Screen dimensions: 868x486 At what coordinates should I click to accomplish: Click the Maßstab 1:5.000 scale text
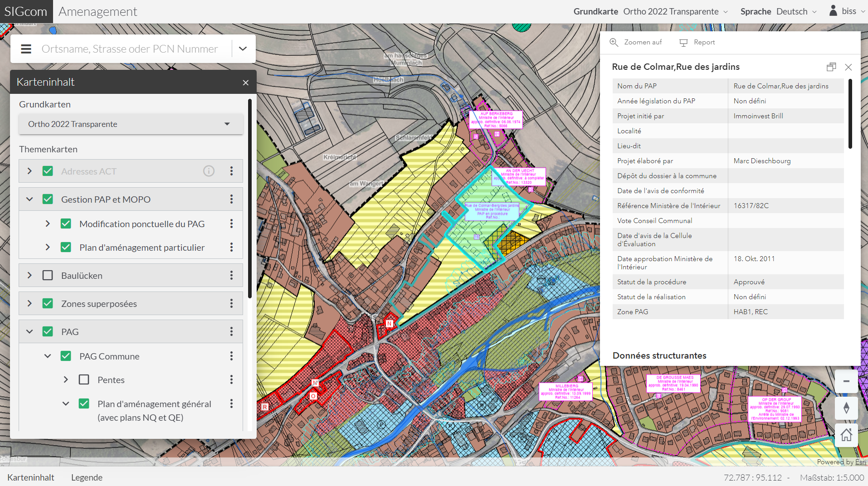point(832,477)
